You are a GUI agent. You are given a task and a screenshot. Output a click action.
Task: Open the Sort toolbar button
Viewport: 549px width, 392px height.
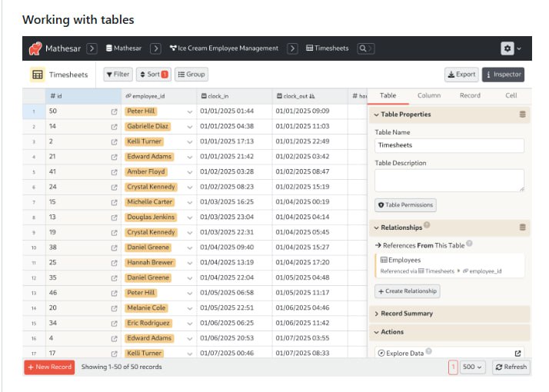pyautogui.click(x=152, y=75)
